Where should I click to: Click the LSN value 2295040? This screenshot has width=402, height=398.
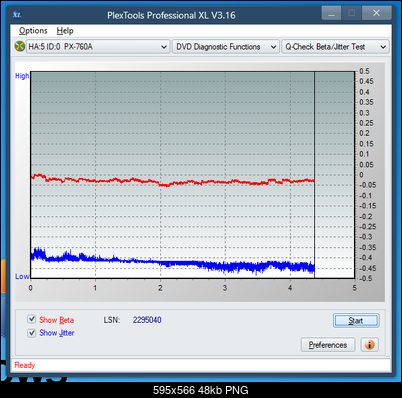[x=147, y=320]
